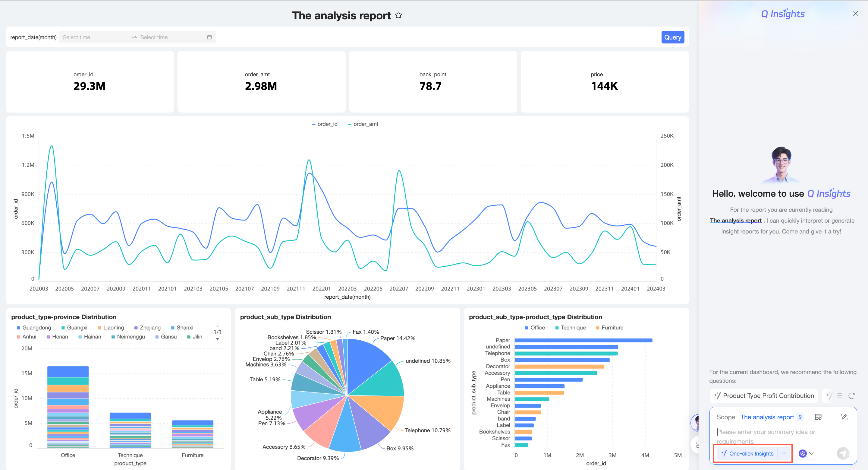Go to next legend page arrow
868x470 pixels.
point(218,339)
